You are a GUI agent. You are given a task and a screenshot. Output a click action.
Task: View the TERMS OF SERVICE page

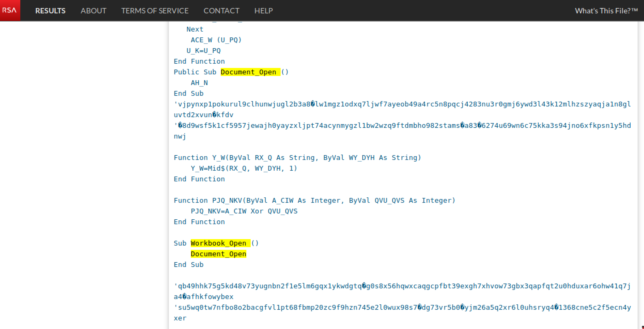tap(155, 11)
